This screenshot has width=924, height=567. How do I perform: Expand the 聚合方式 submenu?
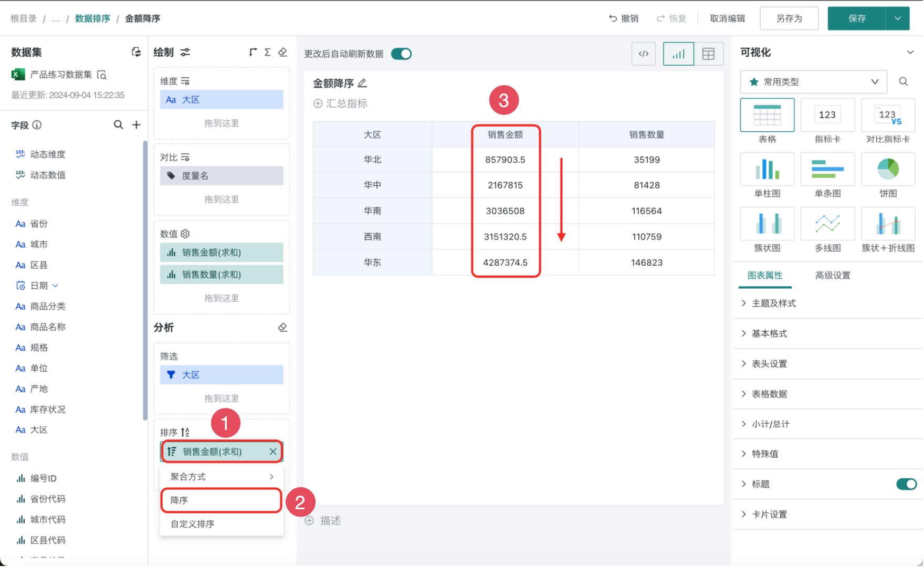tap(222, 477)
